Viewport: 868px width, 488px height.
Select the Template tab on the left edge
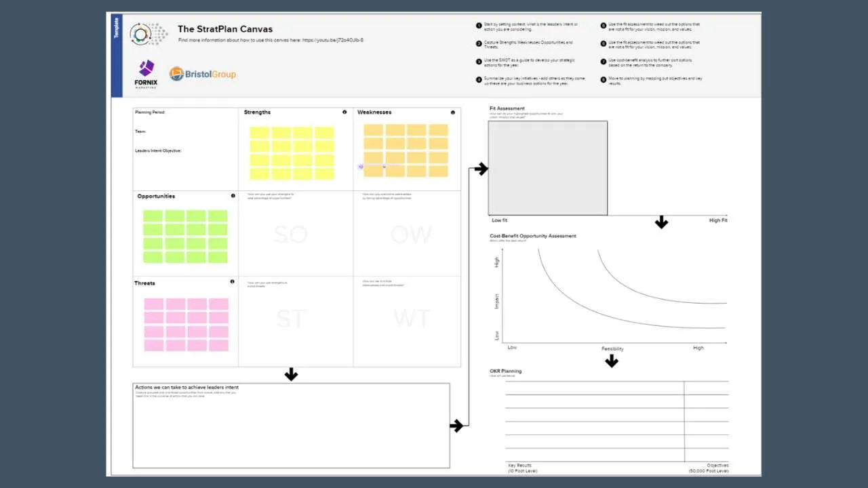click(116, 30)
